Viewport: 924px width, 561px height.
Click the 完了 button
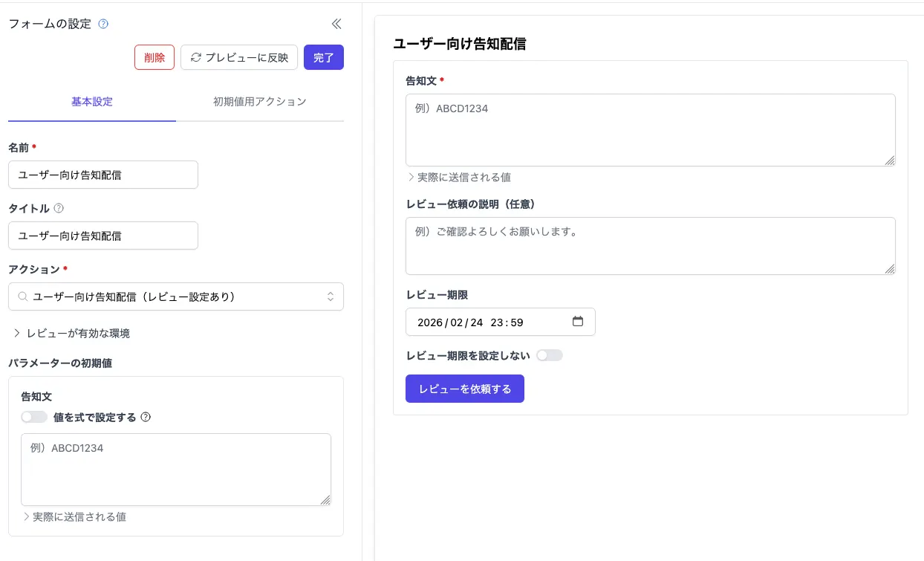pos(324,57)
